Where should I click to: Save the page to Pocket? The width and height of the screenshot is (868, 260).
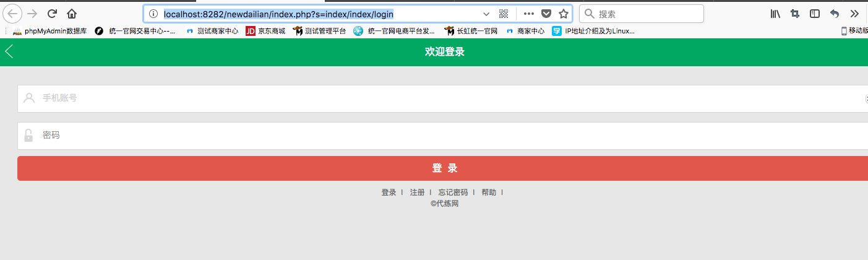click(x=546, y=14)
